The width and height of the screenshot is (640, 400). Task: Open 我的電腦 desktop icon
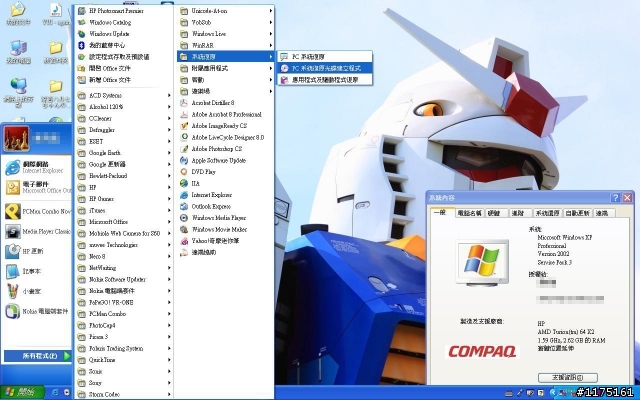(18, 52)
